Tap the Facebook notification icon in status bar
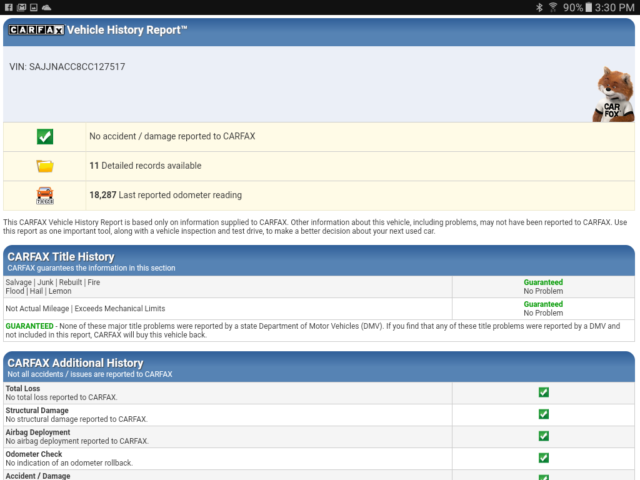The height and width of the screenshot is (480, 640). tap(7, 7)
